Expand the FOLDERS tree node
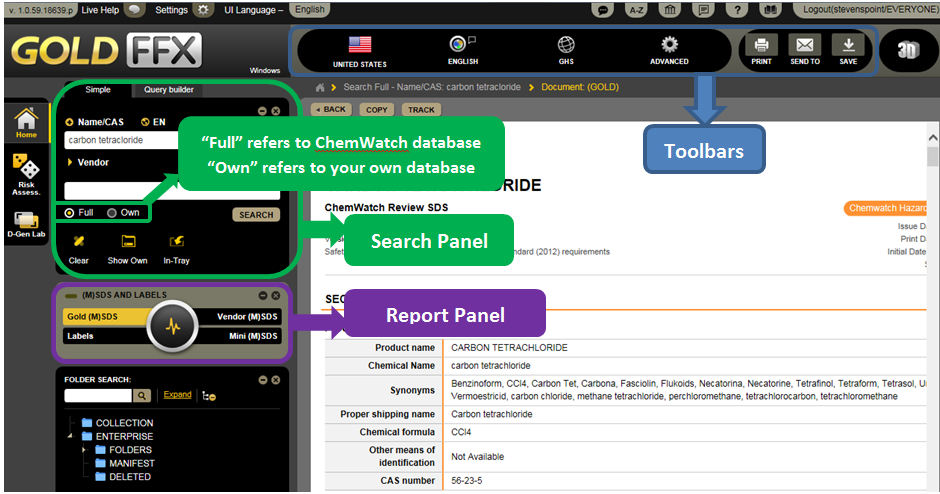Screen dimensions: 940x494 [86, 450]
